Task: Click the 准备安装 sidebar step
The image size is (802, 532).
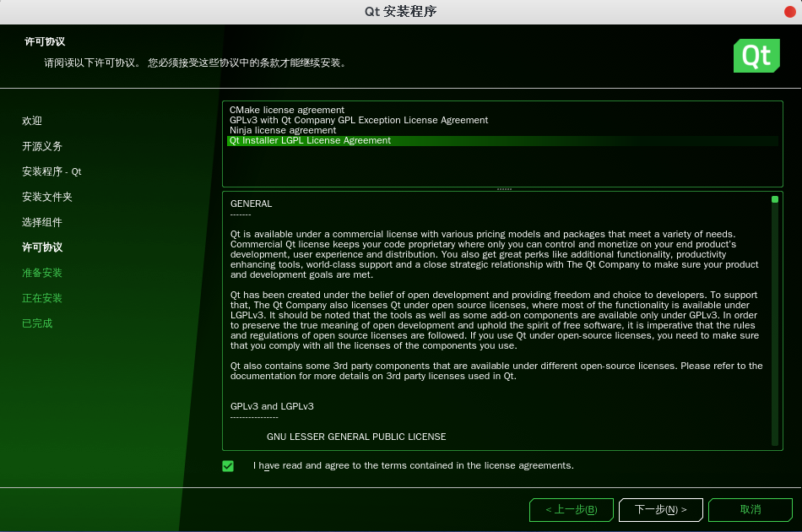Action: tap(42, 273)
